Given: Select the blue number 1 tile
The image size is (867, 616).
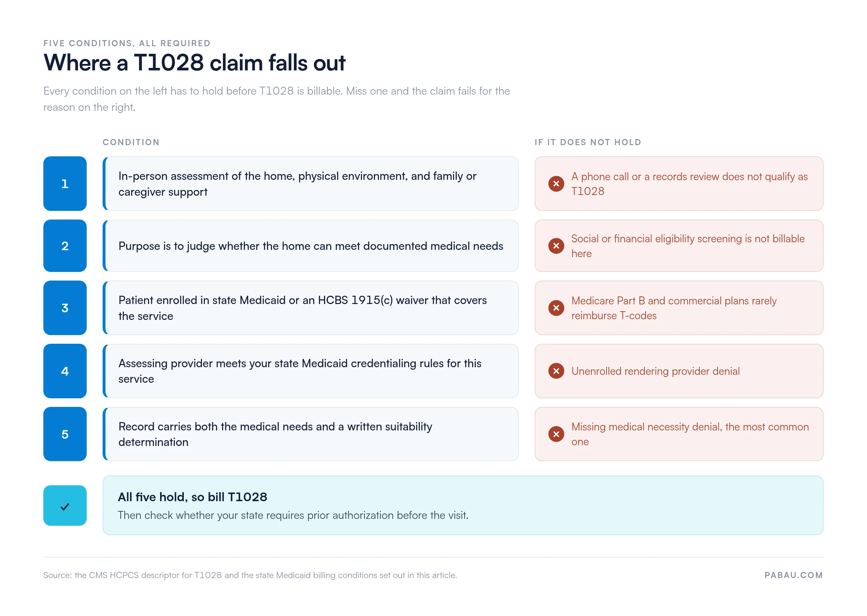Looking at the screenshot, I should click(x=65, y=183).
